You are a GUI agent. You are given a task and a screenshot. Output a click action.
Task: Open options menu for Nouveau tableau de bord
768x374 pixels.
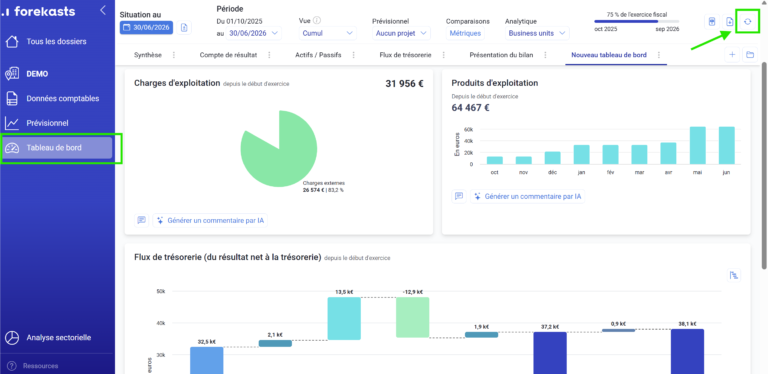(x=659, y=55)
